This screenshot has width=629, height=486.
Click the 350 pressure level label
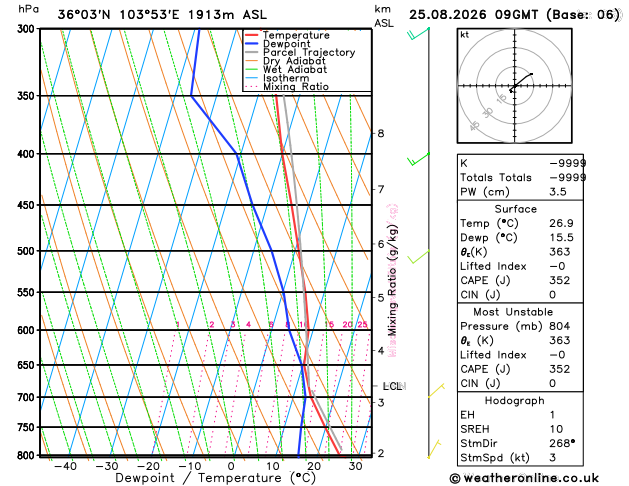pyautogui.click(x=28, y=96)
